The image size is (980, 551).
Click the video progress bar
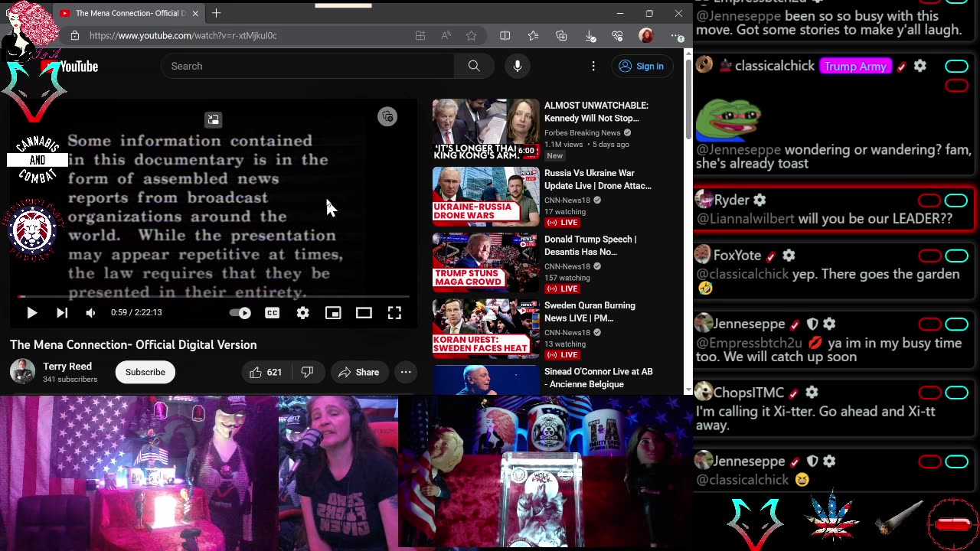(214, 296)
